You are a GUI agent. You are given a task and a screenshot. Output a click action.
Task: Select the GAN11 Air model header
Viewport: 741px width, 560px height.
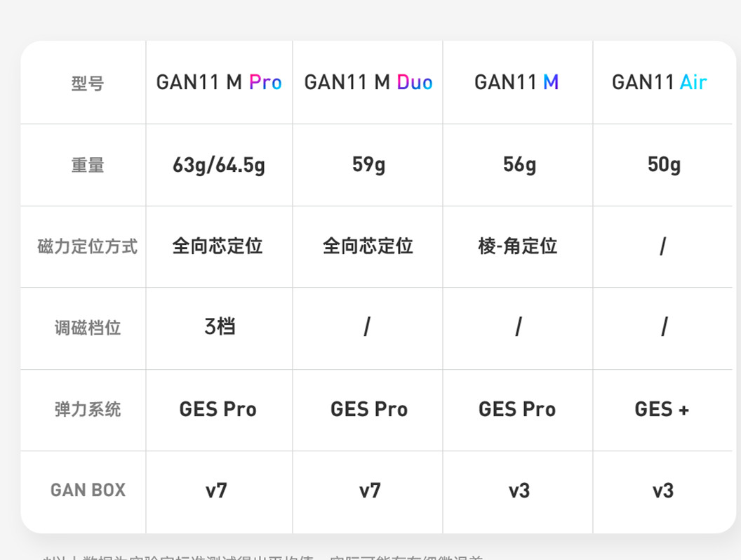(x=659, y=82)
